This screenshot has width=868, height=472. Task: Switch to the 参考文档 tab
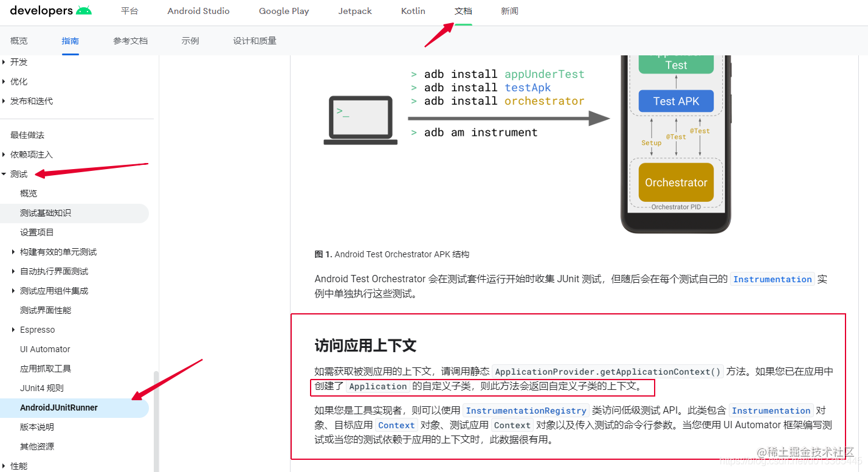[130, 41]
